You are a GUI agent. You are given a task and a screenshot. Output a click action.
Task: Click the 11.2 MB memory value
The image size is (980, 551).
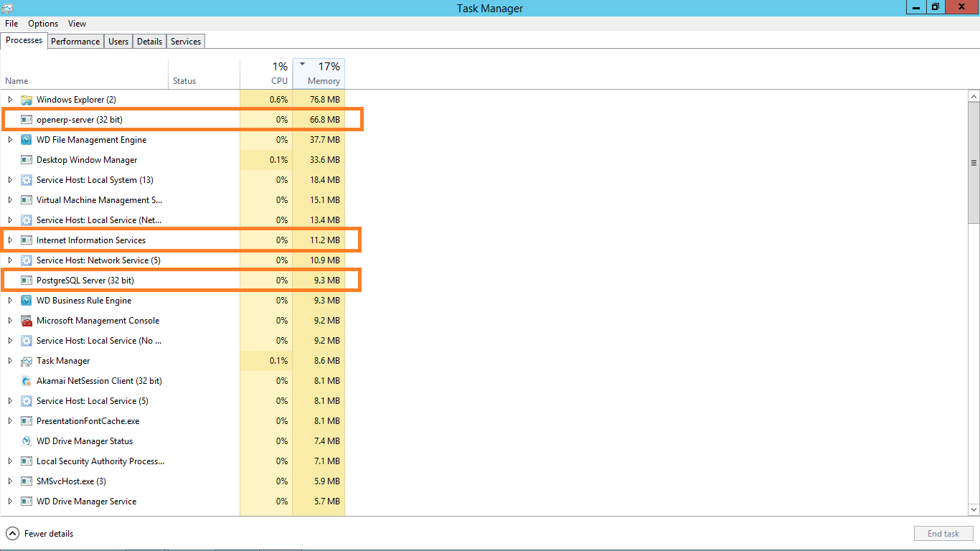pyautogui.click(x=325, y=240)
